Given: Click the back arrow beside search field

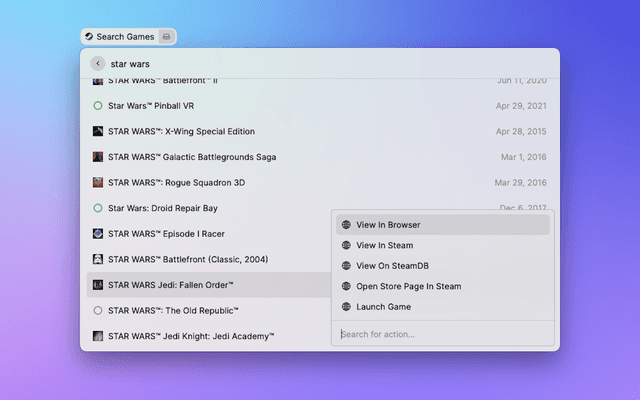Looking at the screenshot, I should [x=97, y=63].
